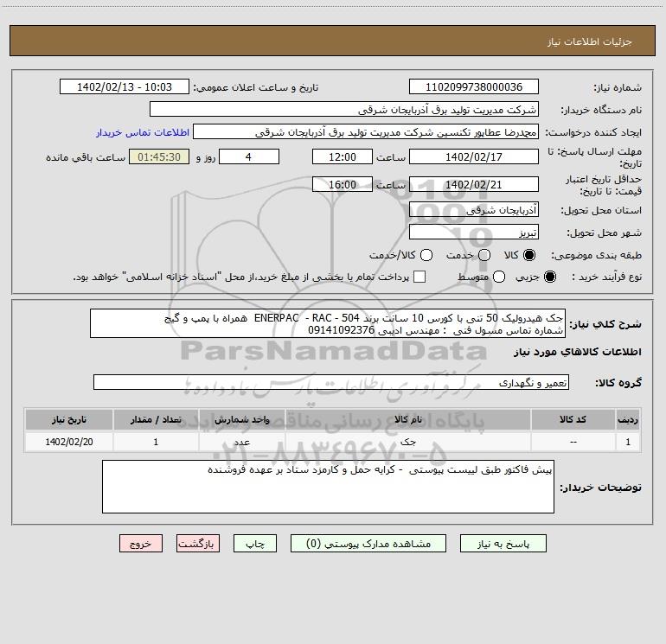Click the اطلاعات کالاهای مورد نیاز section heading
Image resolution: width=666 pixels, height=644 pixels.
coord(578,352)
